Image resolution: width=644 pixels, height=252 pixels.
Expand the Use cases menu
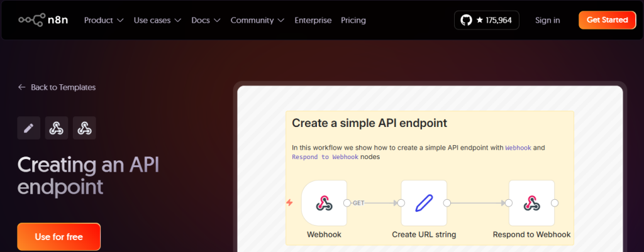pos(157,20)
